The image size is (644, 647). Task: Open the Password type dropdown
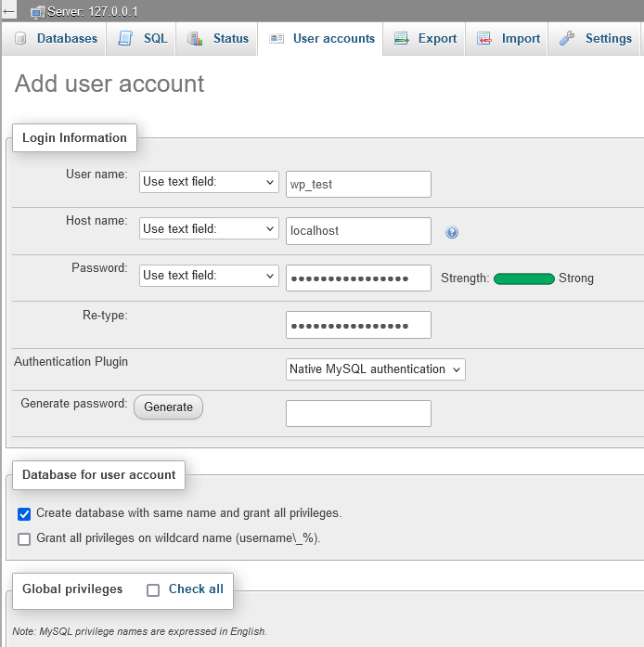[209, 275]
